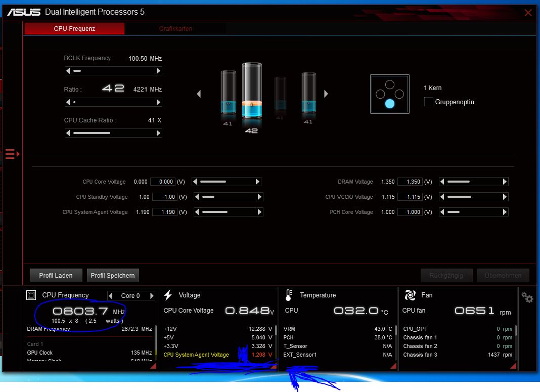The height and width of the screenshot is (392, 540).
Task: Click the Rückgängig button
Action: tap(446, 275)
